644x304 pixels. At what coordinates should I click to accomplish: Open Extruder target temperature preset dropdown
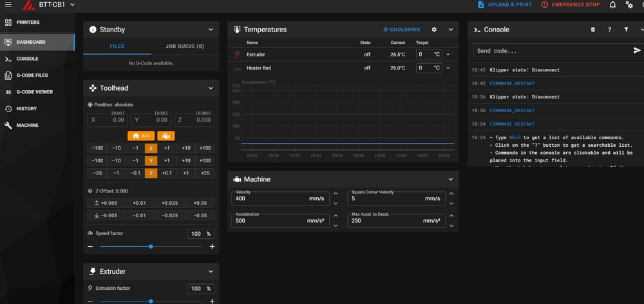click(448, 55)
